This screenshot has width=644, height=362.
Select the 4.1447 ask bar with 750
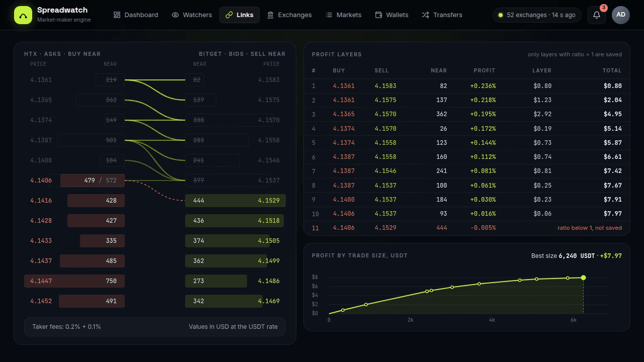pos(74,281)
